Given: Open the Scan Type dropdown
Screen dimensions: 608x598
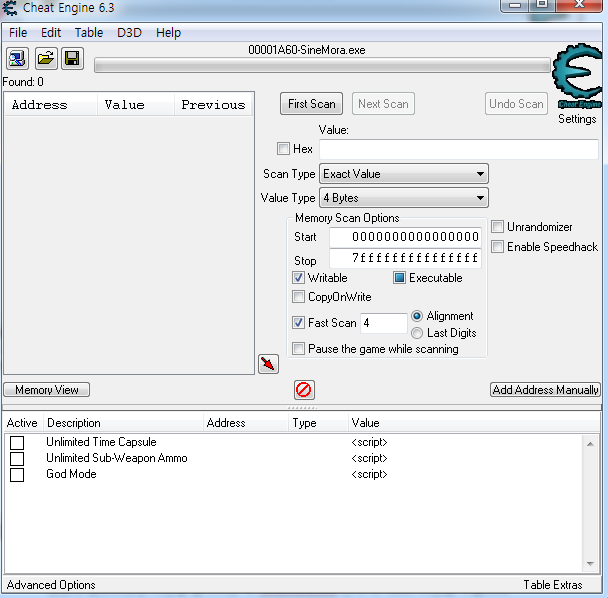Looking at the screenshot, I should [x=404, y=174].
